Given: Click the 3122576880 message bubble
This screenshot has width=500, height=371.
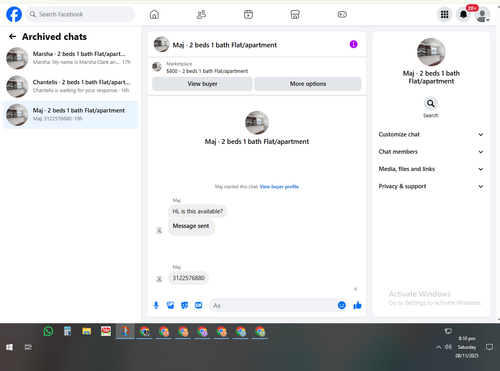Looking at the screenshot, I should click(188, 278).
